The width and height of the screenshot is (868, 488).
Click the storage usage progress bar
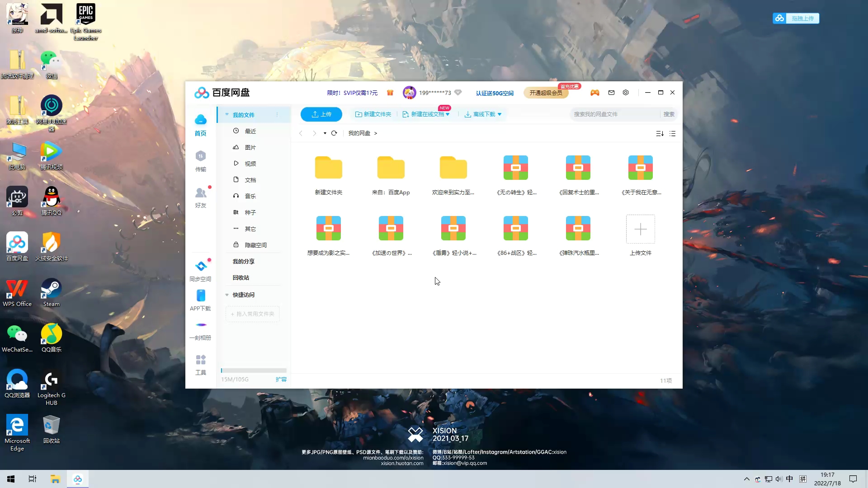(254, 371)
